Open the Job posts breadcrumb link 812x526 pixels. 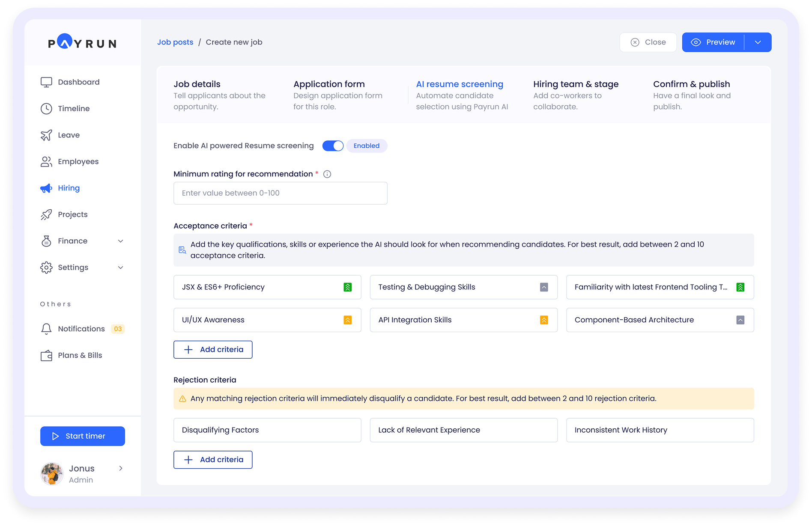point(175,42)
